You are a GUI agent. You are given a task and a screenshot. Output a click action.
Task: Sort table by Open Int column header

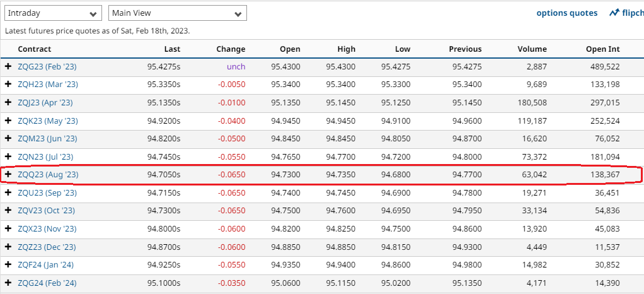(x=602, y=49)
